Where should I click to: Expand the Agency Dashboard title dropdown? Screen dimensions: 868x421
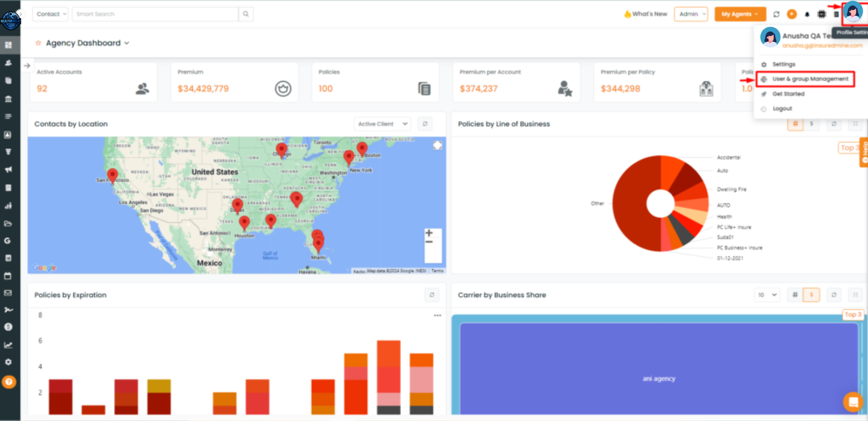[127, 43]
